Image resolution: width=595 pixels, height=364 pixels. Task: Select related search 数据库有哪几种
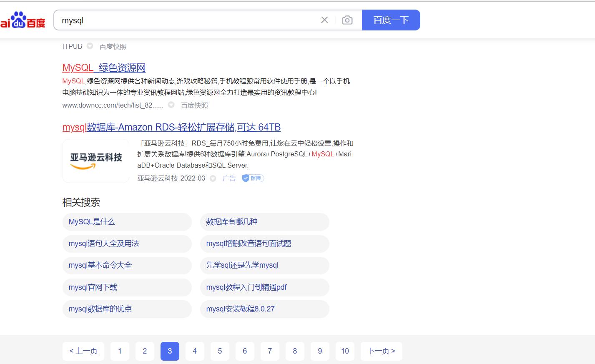coord(265,222)
